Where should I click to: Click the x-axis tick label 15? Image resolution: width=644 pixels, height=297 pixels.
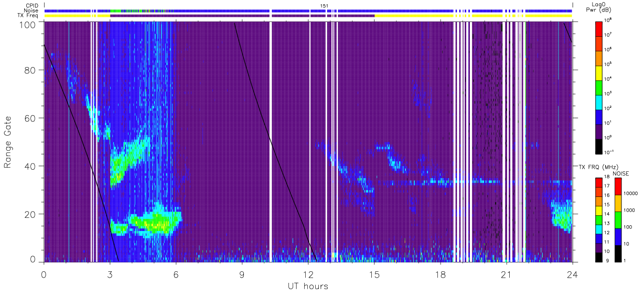click(x=374, y=274)
